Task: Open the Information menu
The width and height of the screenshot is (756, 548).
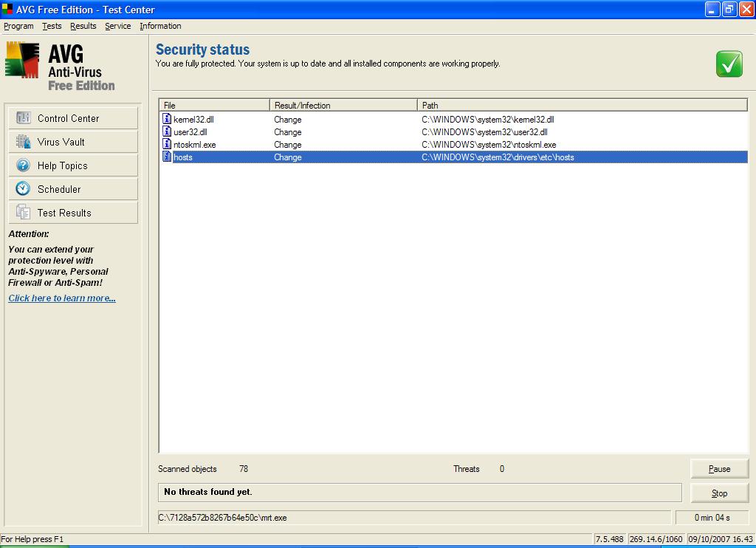Action: click(x=160, y=26)
